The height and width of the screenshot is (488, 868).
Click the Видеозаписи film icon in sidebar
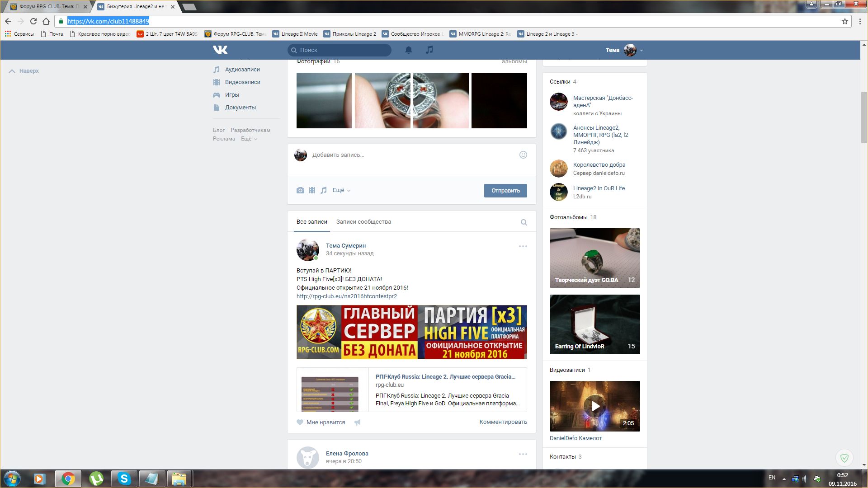tap(217, 82)
